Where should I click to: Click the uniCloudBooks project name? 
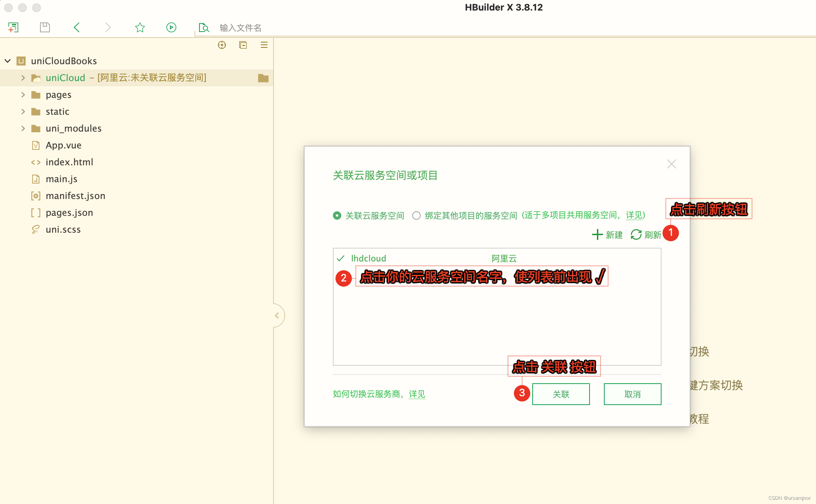pyautogui.click(x=64, y=61)
